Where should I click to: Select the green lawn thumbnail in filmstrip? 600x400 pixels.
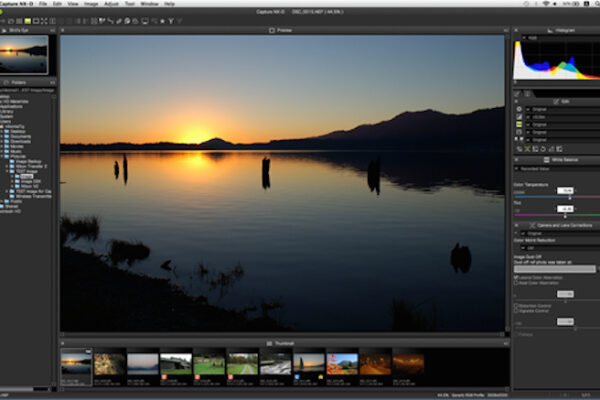209,362
